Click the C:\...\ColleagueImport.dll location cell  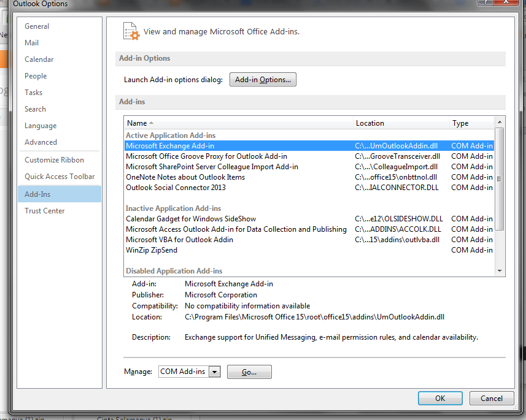[x=396, y=167]
